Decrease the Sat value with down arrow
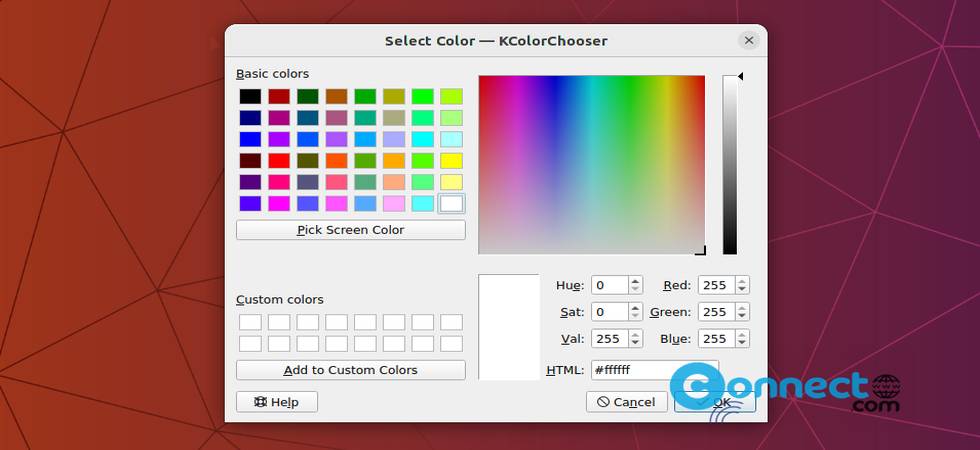The height and width of the screenshot is (450, 980). click(635, 316)
